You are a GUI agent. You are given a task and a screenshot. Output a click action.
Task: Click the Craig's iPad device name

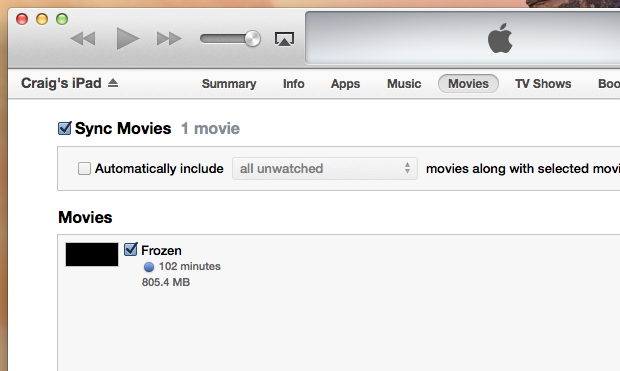coord(61,83)
